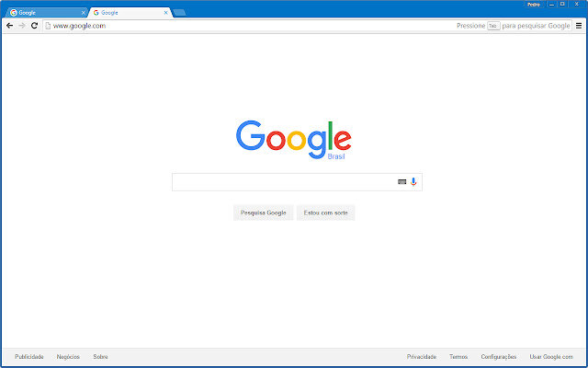Click the forward navigation arrow

pyautogui.click(x=22, y=26)
